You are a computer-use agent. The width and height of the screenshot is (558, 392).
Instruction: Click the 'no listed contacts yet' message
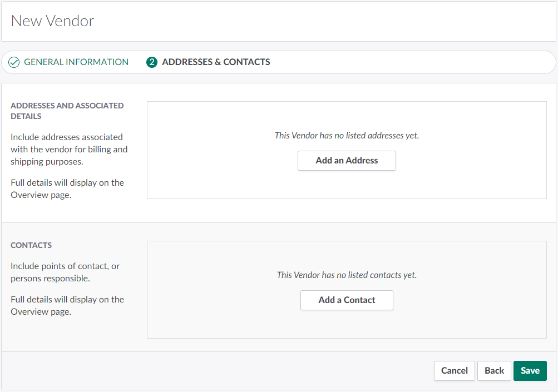347,275
